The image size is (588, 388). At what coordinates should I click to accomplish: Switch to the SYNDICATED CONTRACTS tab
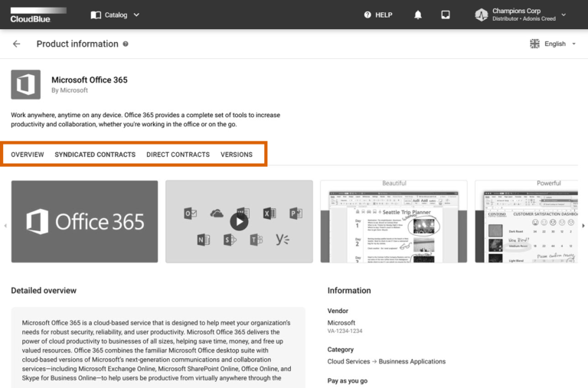(x=95, y=155)
